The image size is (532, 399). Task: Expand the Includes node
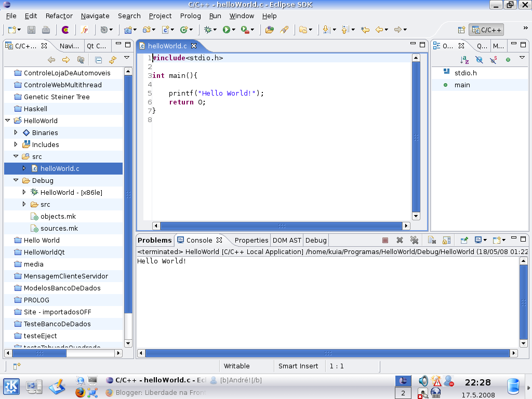(x=16, y=144)
